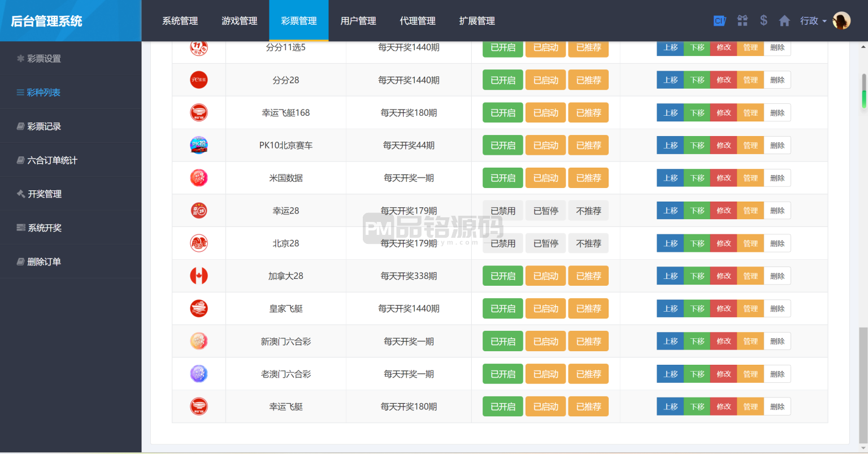Click the blue CI icon in the top bar

(x=719, y=21)
